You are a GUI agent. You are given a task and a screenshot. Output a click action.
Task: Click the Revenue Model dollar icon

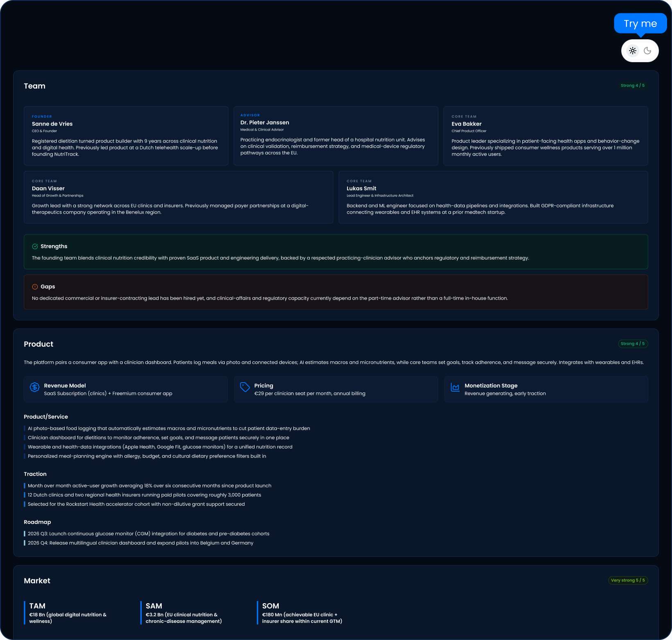pos(35,387)
